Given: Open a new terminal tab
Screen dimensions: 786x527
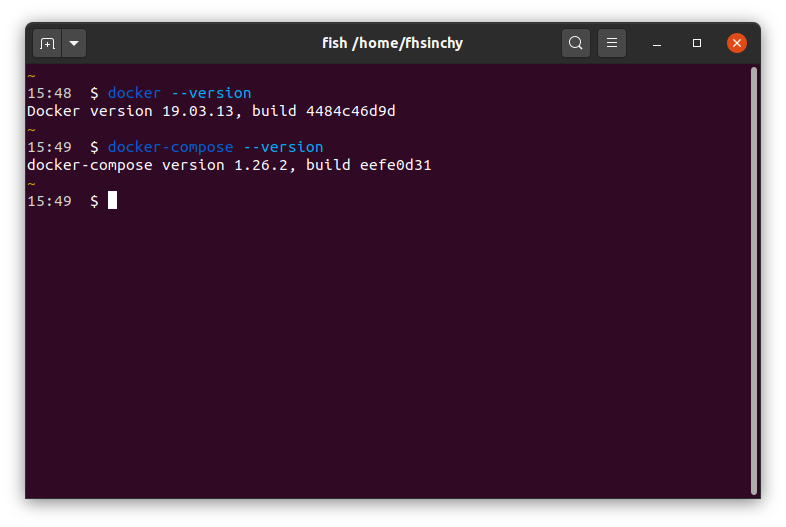Looking at the screenshot, I should (x=47, y=43).
